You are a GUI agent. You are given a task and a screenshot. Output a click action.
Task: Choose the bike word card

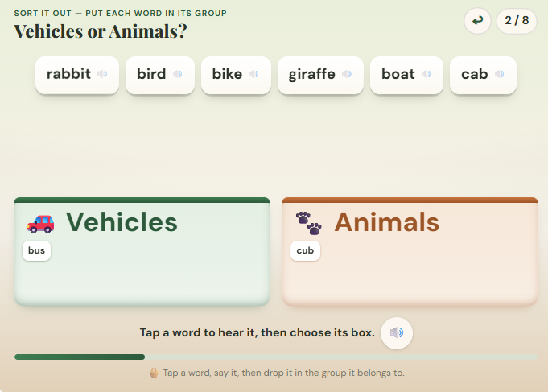pyautogui.click(x=236, y=75)
